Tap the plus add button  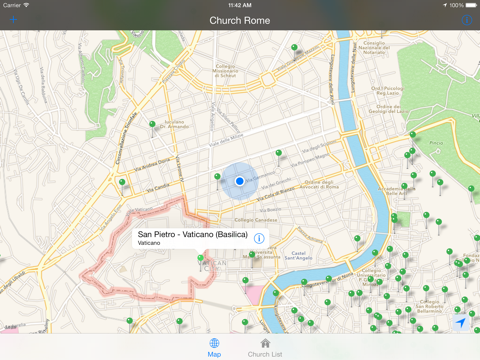(x=13, y=20)
